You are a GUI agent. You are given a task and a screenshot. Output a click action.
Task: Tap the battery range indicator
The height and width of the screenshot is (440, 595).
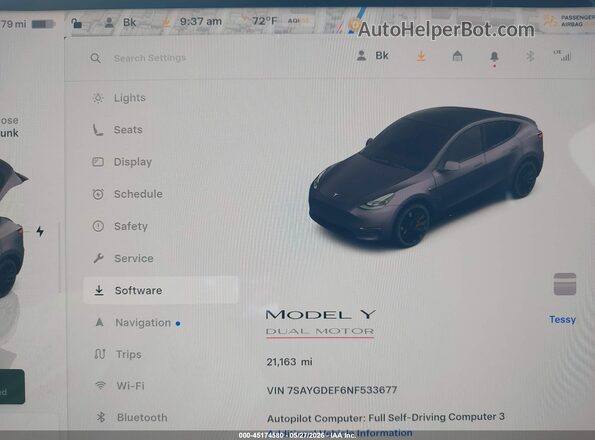pos(28,24)
